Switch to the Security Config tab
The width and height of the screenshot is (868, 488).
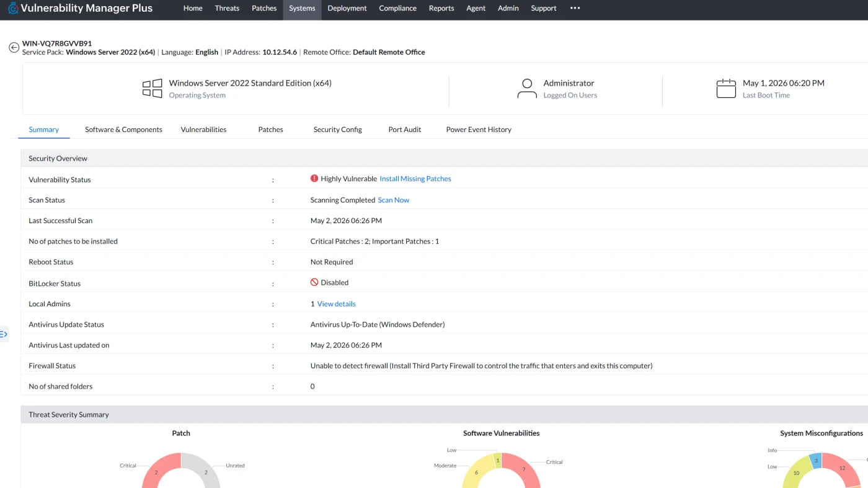point(338,130)
